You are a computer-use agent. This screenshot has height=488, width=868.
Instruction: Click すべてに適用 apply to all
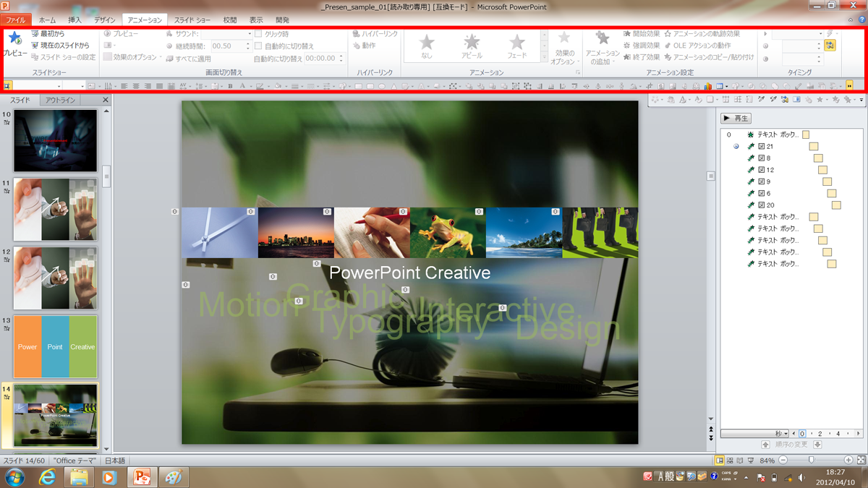click(188, 59)
